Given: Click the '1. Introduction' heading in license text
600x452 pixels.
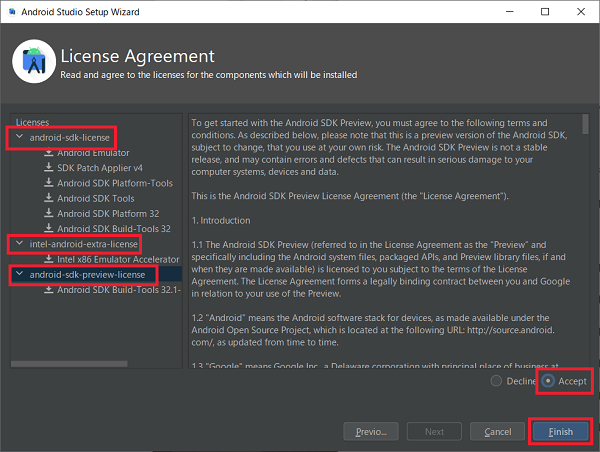Looking at the screenshot, I should point(221,220).
